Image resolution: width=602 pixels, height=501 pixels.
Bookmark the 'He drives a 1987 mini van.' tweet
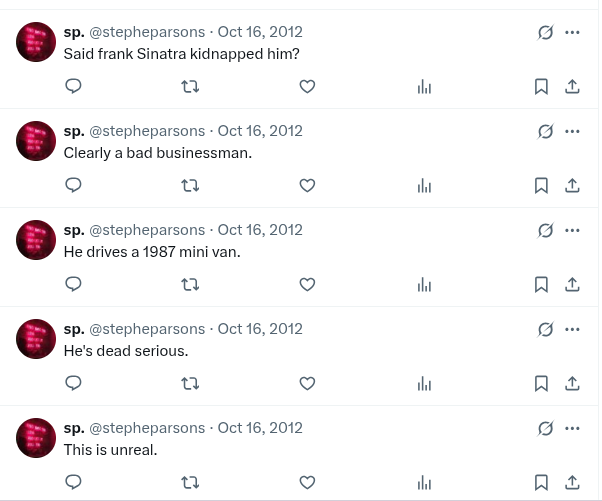click(541, 284)
